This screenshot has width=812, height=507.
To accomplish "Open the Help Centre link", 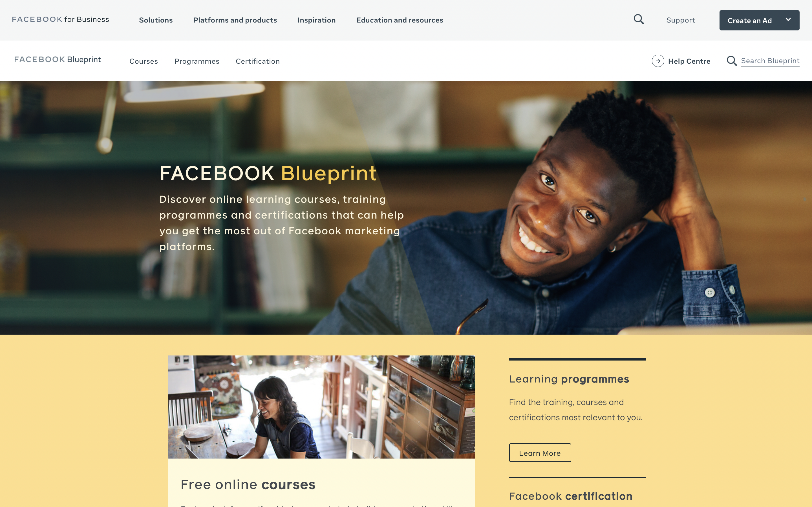I will coord(689,61).
